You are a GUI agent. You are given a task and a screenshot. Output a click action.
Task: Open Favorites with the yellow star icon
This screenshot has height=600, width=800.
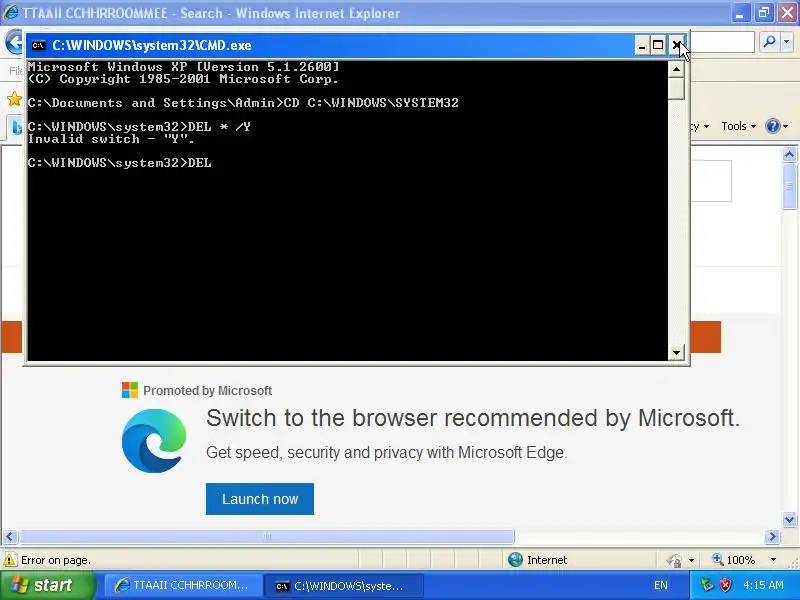click(x=14, y=99)
